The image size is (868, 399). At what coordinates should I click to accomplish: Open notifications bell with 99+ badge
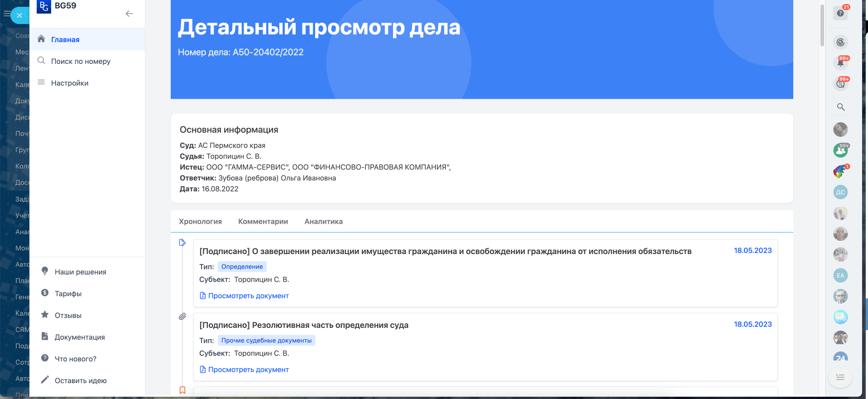(840, 63)
